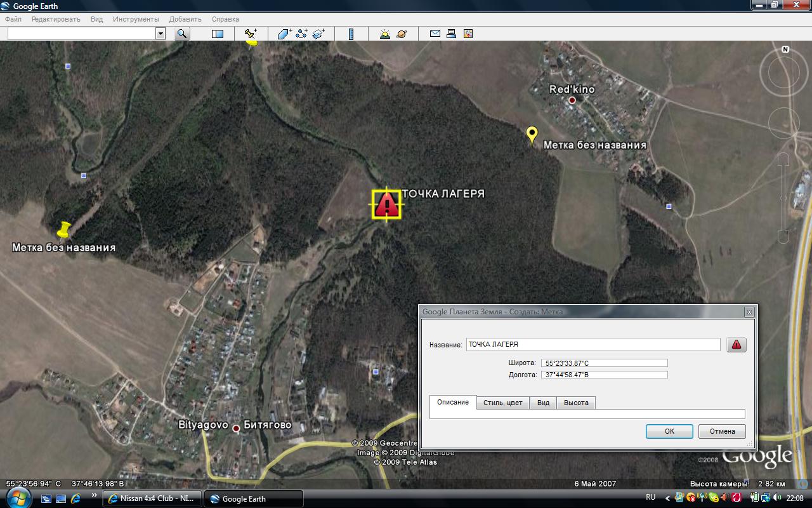Toggle the sunlight display icon
The height and width of the screenshot is (508, 812).
384,34
